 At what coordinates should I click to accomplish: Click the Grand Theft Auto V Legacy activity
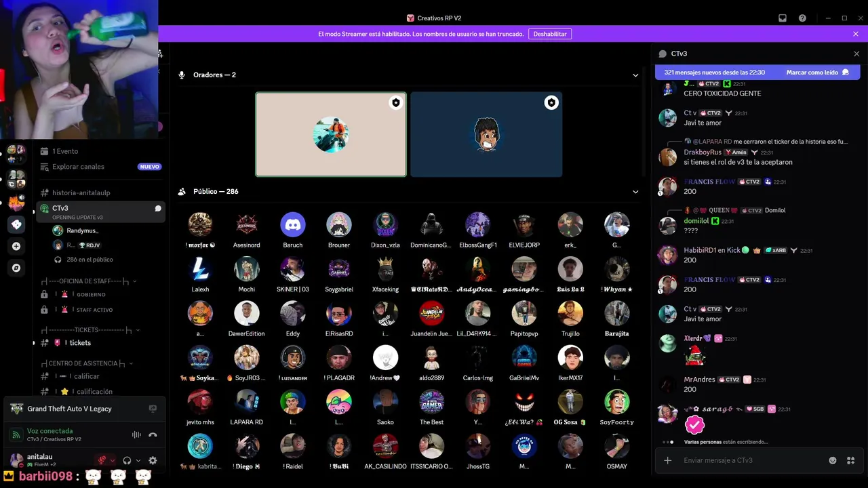[x=69, y=409]
